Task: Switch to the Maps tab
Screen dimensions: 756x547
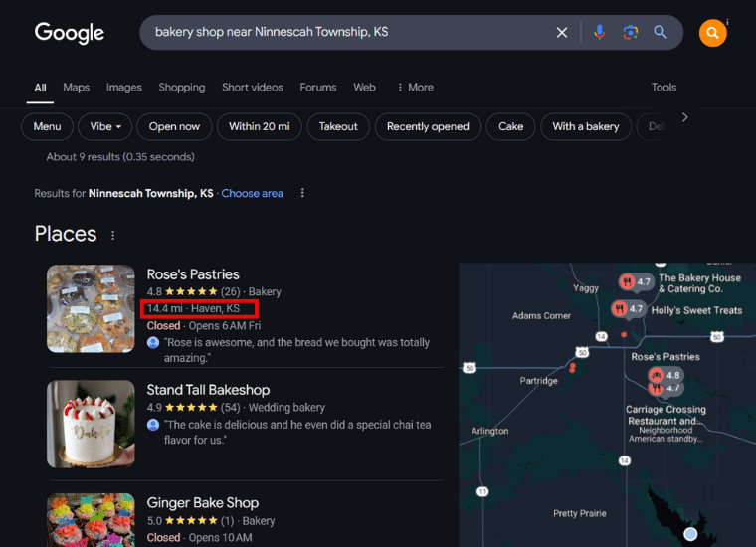Action: (x=77, y=88)
